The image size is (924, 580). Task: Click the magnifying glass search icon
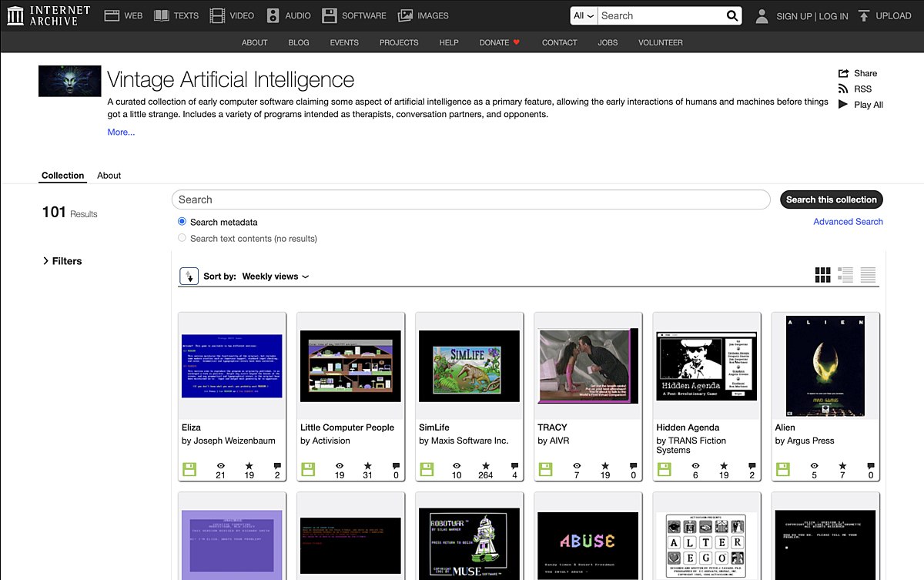732,15
